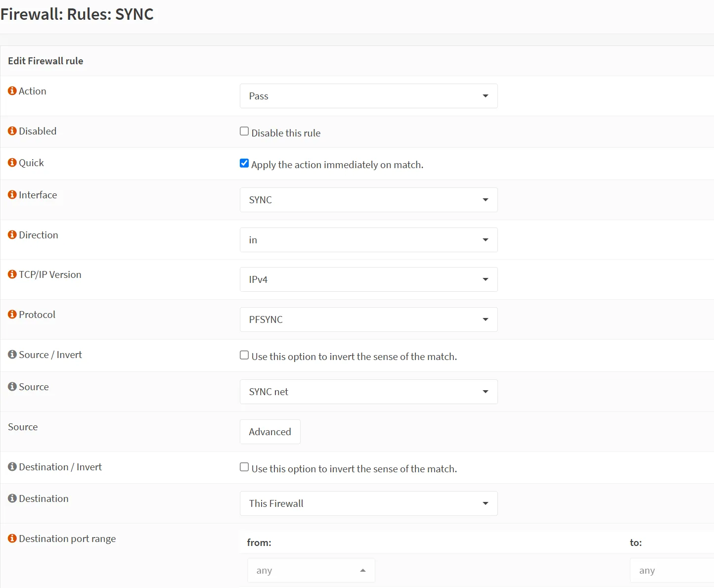Click the Firewall: Rules: SYNC page title
The image size is (714, 588).
click(77, 14)
